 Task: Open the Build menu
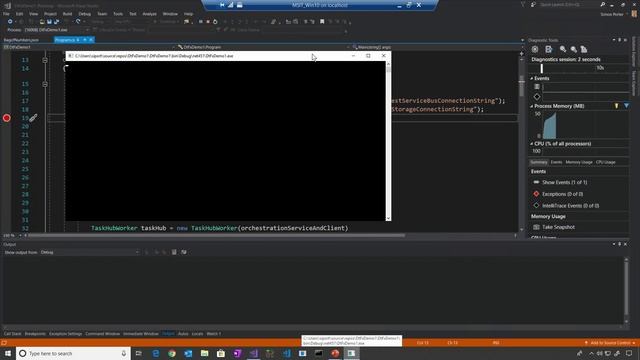67,14
